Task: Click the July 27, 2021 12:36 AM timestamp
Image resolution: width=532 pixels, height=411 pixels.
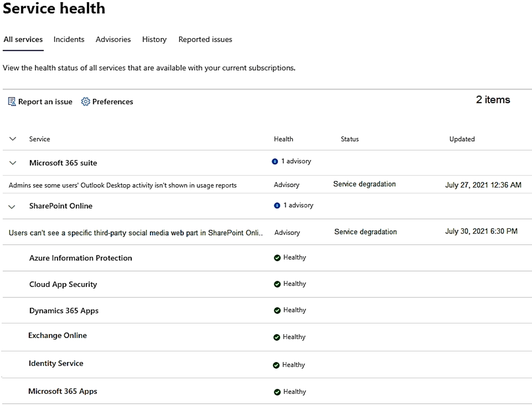Action: pos(483,185)
